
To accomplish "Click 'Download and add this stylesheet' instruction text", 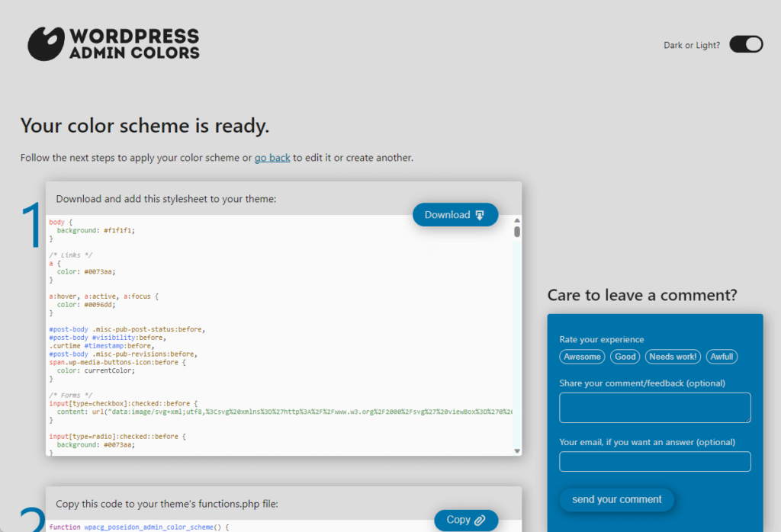I will (166, 199).
